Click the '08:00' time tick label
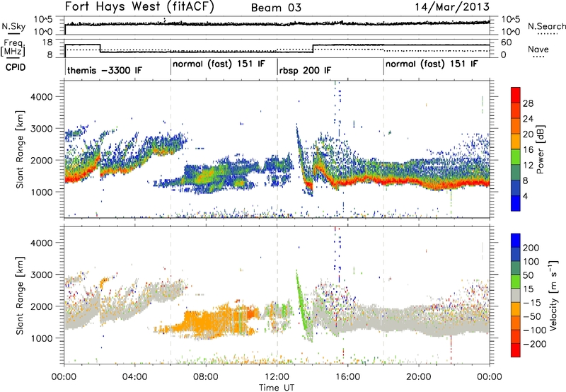Screen dimensions: 566x392 pos(206,377)
